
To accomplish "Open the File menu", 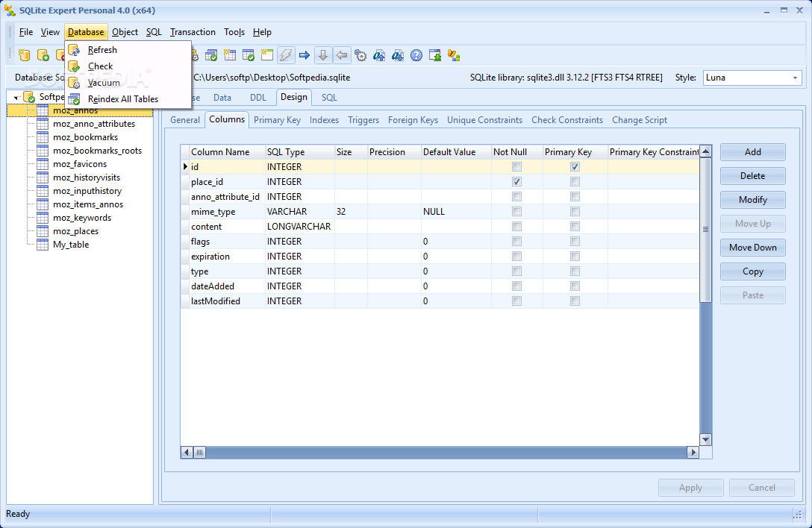I will coord(26,32).
